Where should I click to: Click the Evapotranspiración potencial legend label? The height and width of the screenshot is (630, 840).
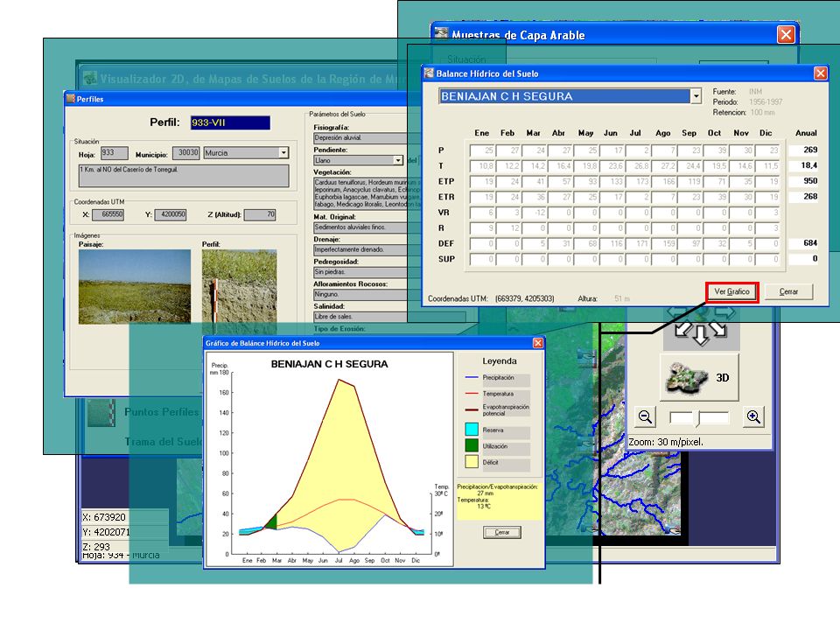pyautogui.click(x=505, y=409)
